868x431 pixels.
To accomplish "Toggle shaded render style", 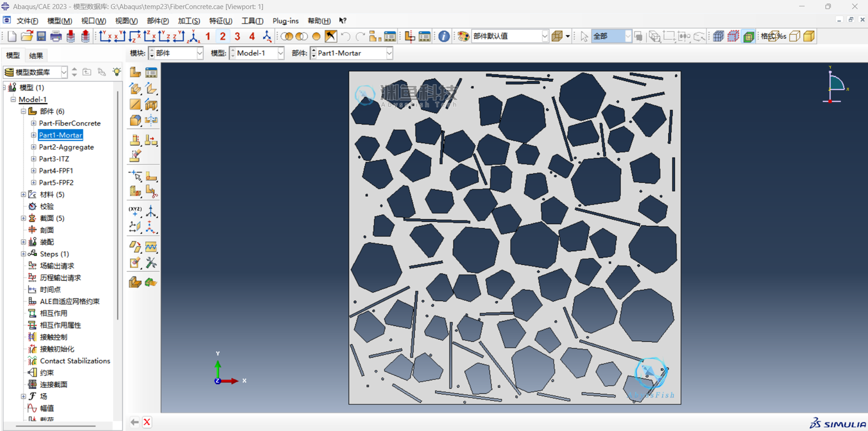I will click(809, 36).
